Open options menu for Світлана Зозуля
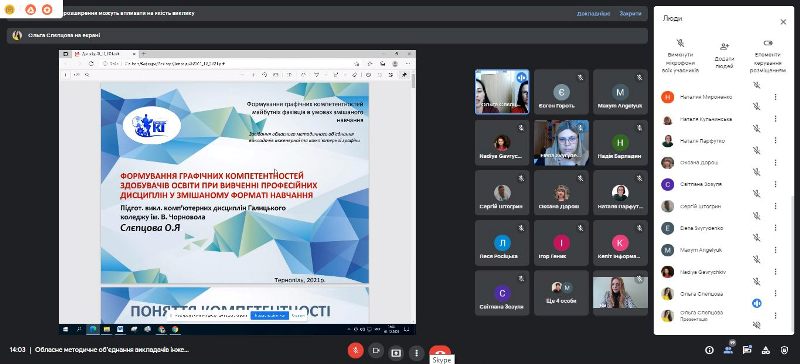The height and width of the screenshot is (364, 800). [776, 184]
